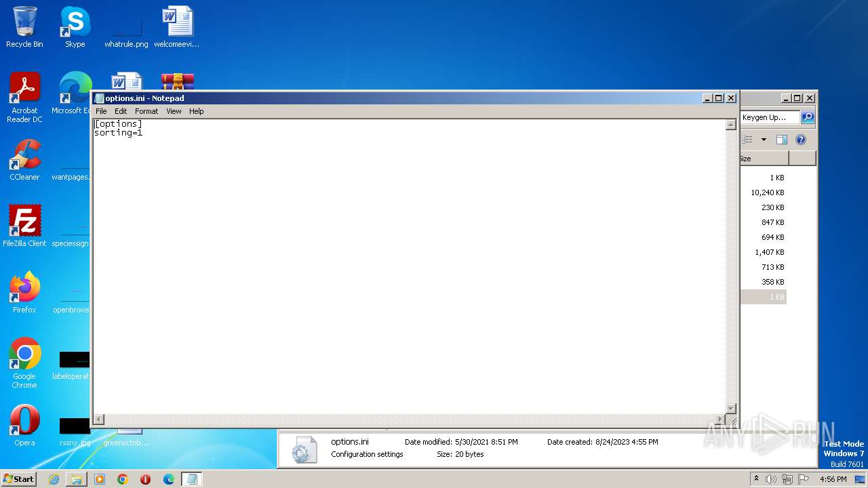Select the welcomeevi Word document icon
Screen dimensions: 868x488
click(177, 27)
